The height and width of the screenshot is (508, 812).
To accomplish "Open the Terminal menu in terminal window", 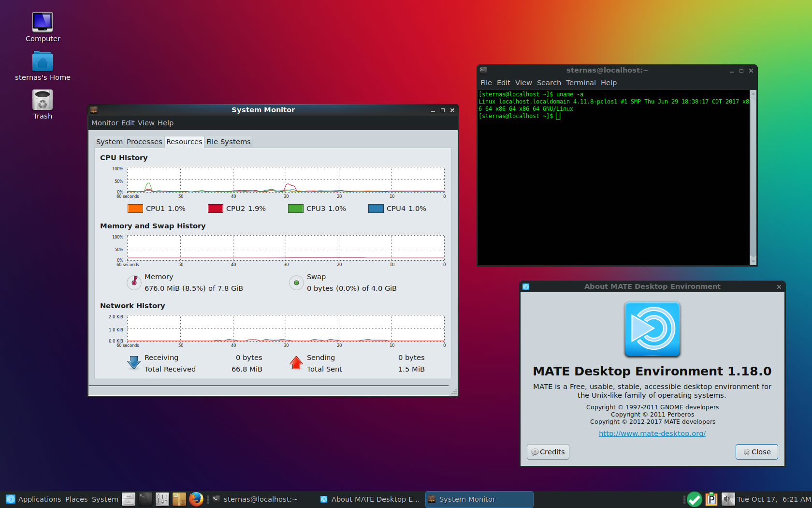I will tap(581, 83).
